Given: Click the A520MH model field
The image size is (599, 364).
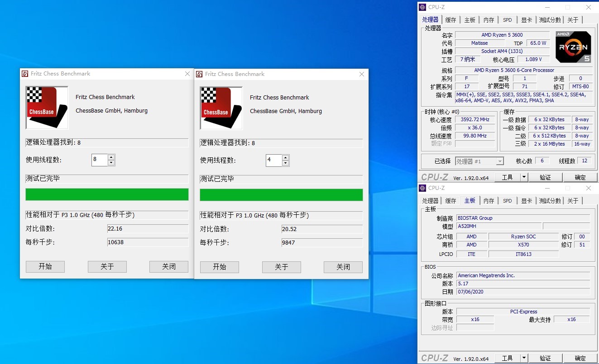Looking at the screenshot, I should click(498, 226).
